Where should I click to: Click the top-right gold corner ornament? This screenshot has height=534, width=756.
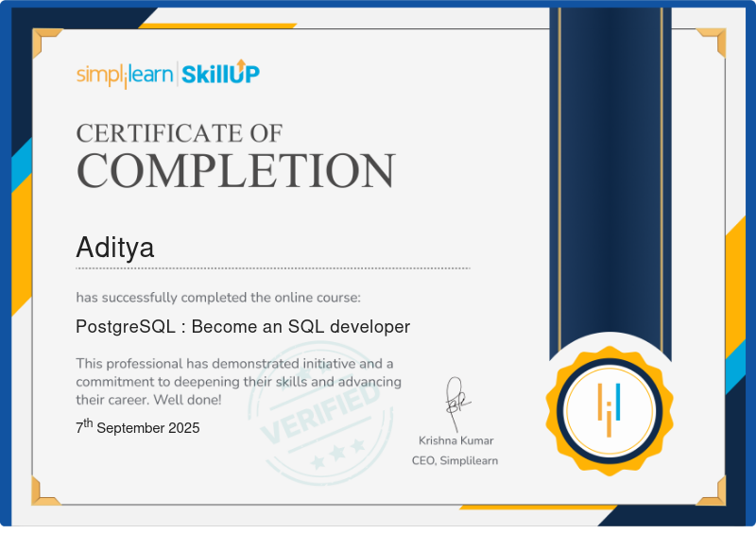click(x=711, y=42)
